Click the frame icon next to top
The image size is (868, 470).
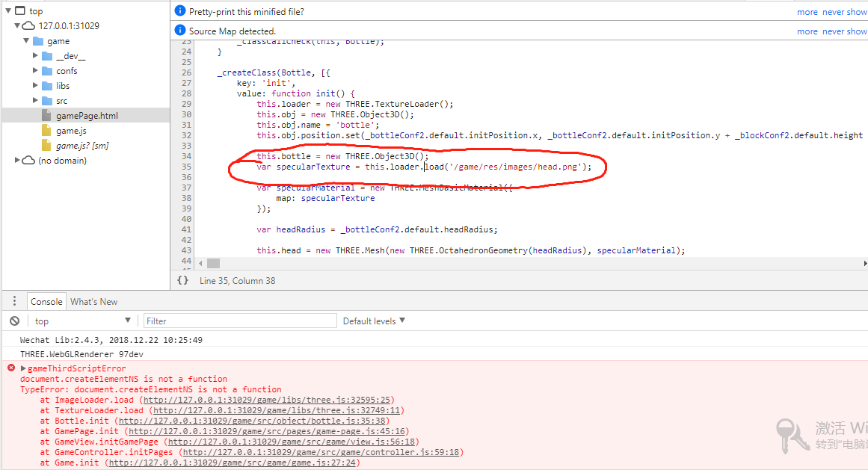click(x=20, y=10)
